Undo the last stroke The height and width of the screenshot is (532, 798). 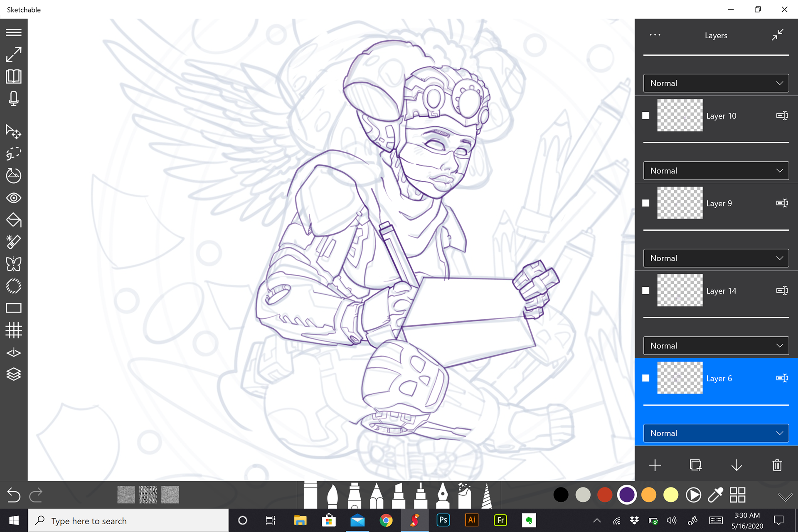(x=14, y=495)
